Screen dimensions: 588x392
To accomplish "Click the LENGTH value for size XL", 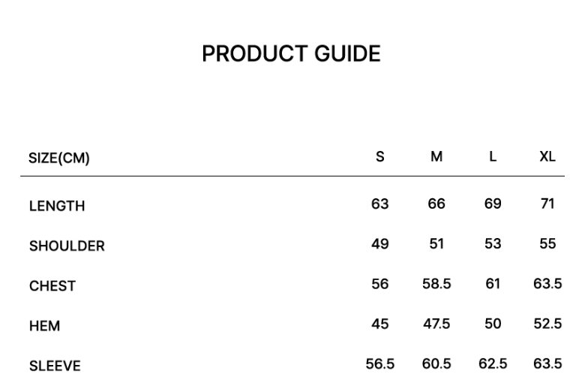I will pos(547,204).
